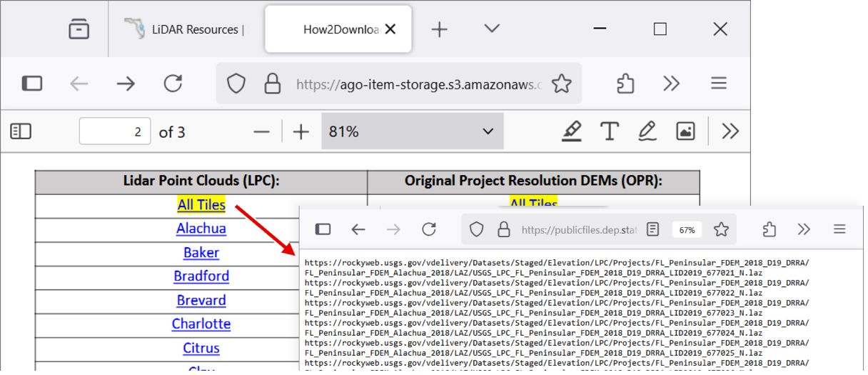Viewport: 868px width, 375px height.
Task: Select the add text tool
Action: click(x=609, y=131)
